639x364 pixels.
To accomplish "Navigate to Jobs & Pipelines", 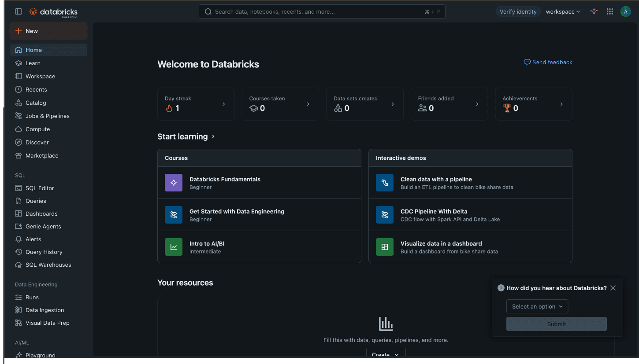I will pos(48,116).
